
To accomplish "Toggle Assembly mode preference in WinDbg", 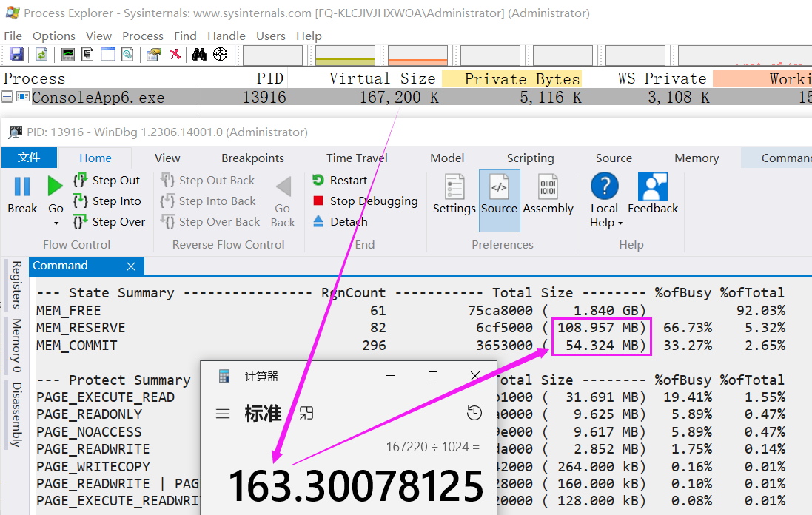I will pos(548,194).
